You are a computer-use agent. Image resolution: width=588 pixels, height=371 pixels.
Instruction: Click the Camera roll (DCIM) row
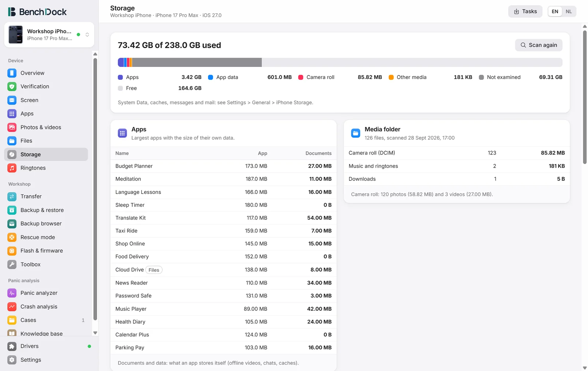tap(456, 153)
